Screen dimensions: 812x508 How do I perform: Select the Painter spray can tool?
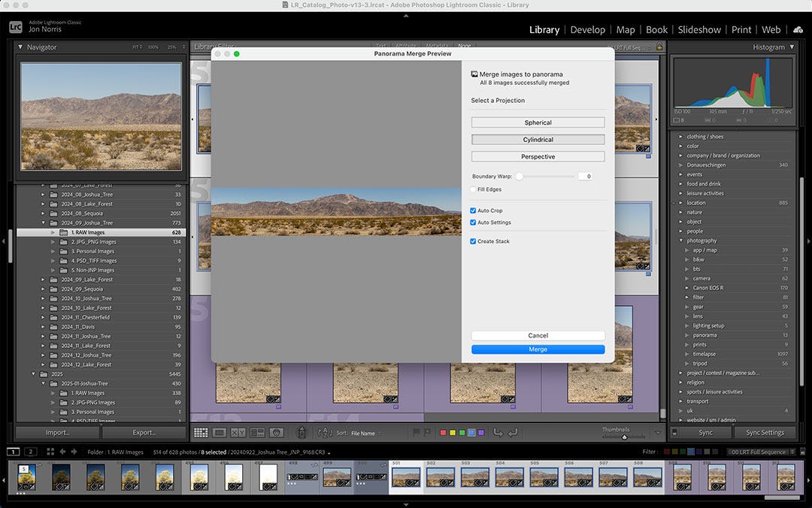click(301, 433)
